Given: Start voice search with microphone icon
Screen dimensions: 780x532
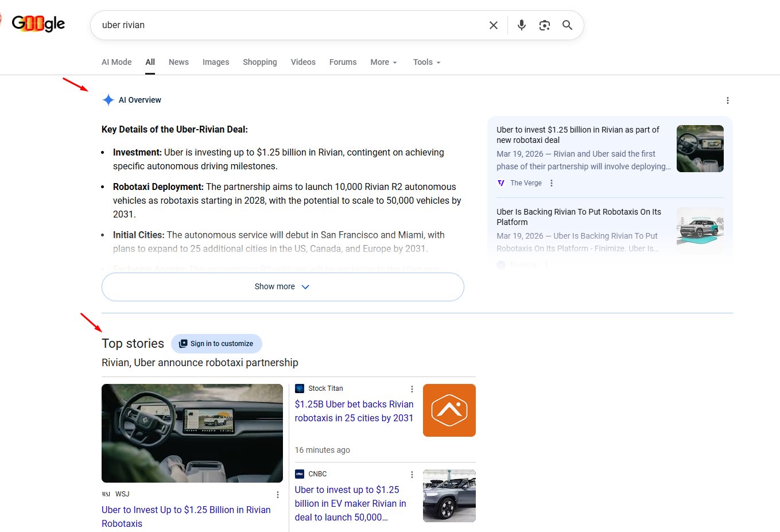Looking at the screenshot, I should 521,25.
